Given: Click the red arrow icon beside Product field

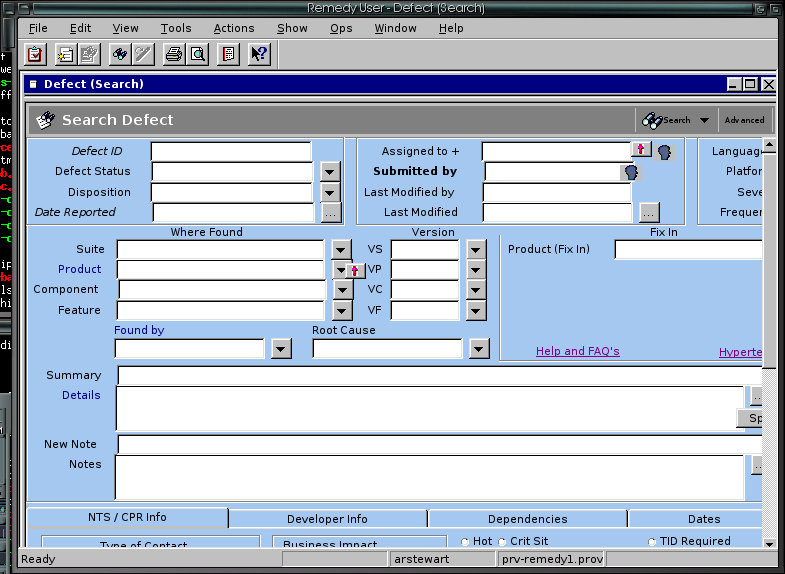Looking at the screenshot, I should [x=354, y=270].
